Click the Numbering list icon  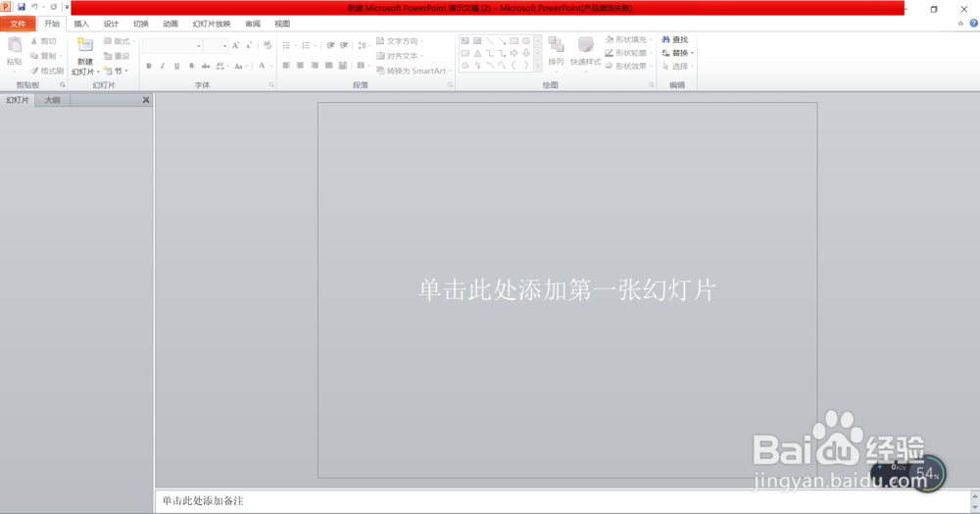306,45
